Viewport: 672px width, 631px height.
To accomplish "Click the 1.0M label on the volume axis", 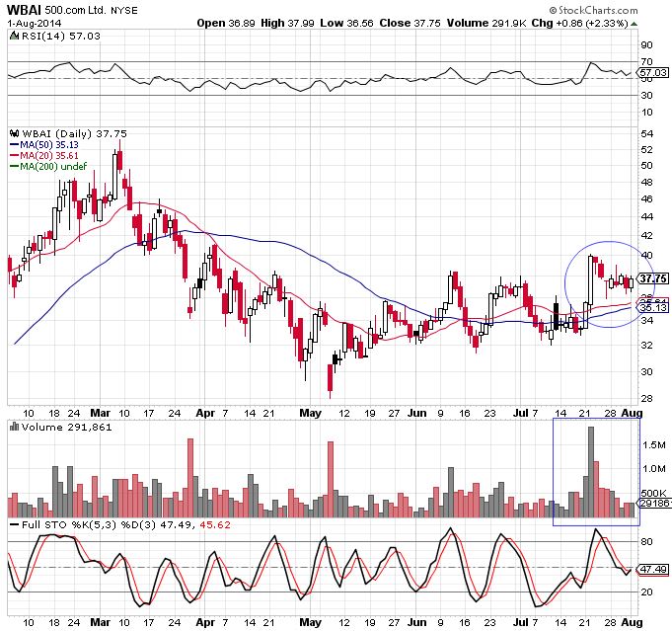I will point(653,469).
